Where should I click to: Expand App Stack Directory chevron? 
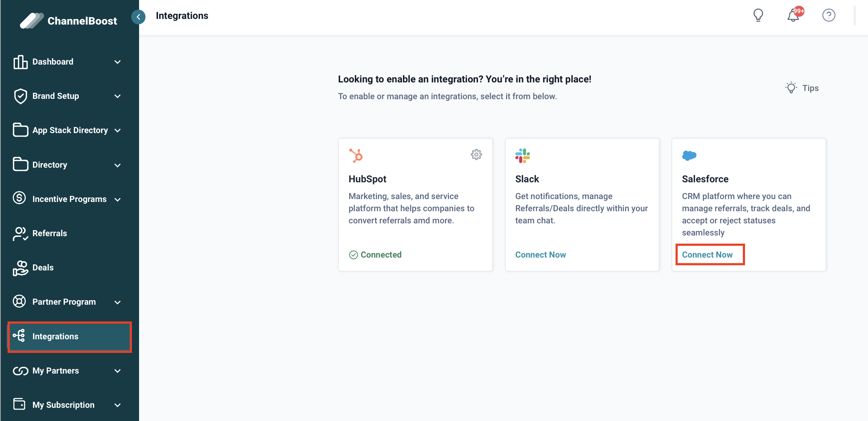pos(117,131)
